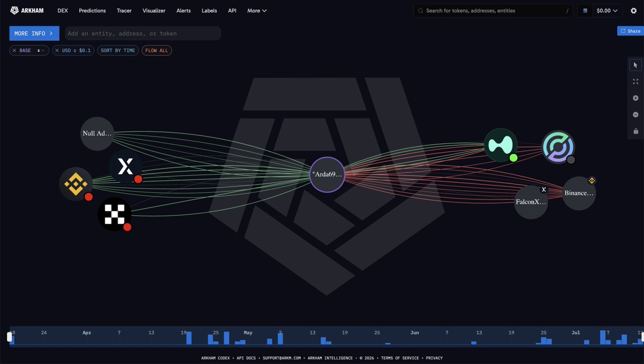This screenshot has height=364, width=644.
Task: Go to the Predictions page
Action: pyautogui.click(x=92, y=11)
